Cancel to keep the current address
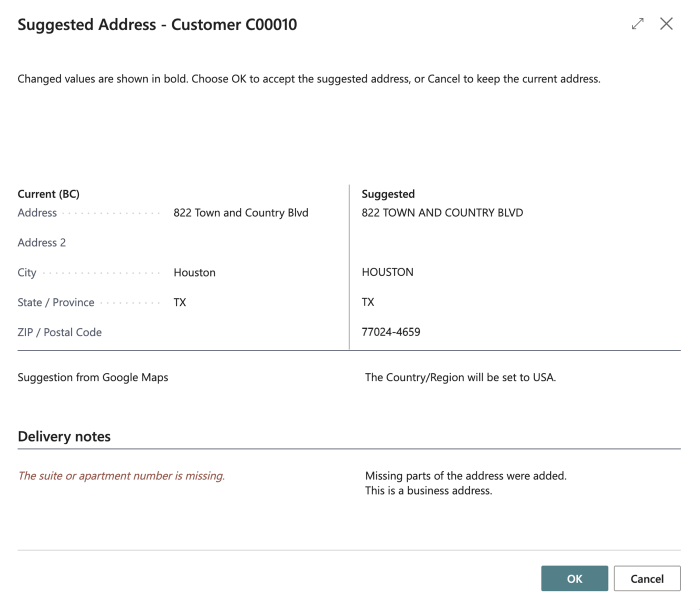Viewport: 700px width, 610px height. point(647,578)
